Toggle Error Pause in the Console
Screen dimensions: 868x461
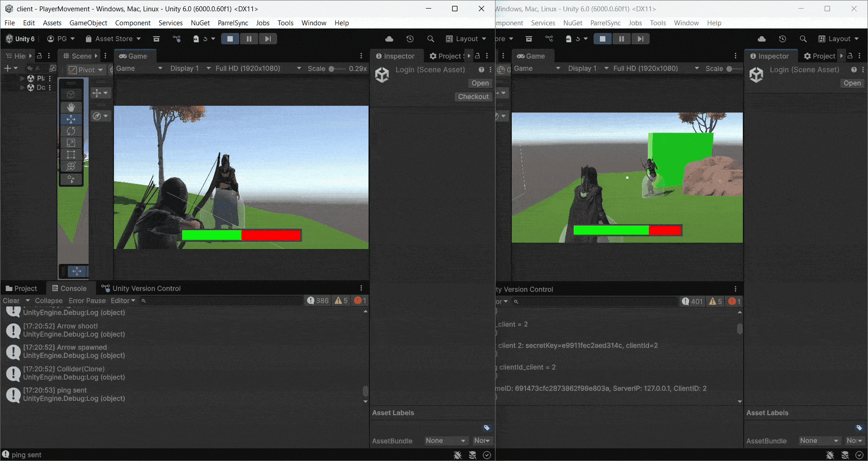[87, 301]
